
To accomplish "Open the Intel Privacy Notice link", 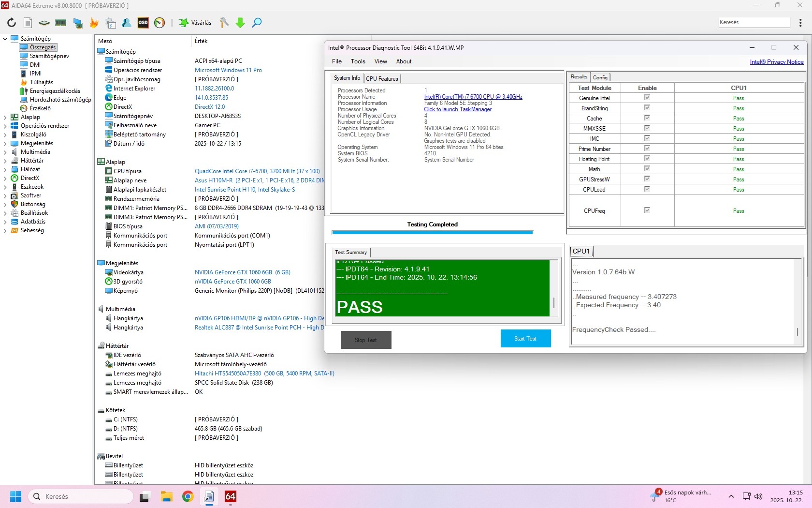I will click(x=777, y=62).
